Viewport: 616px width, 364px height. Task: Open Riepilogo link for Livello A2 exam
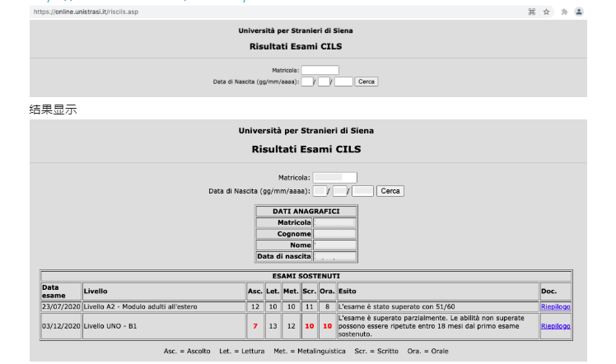click(x=556, y=306)
